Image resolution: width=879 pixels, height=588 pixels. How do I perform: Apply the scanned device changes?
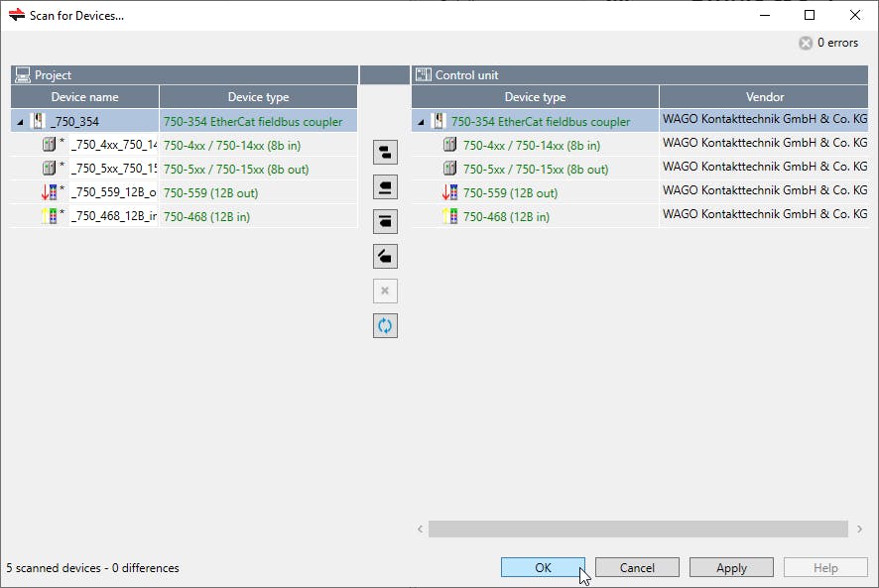(731, 567)
